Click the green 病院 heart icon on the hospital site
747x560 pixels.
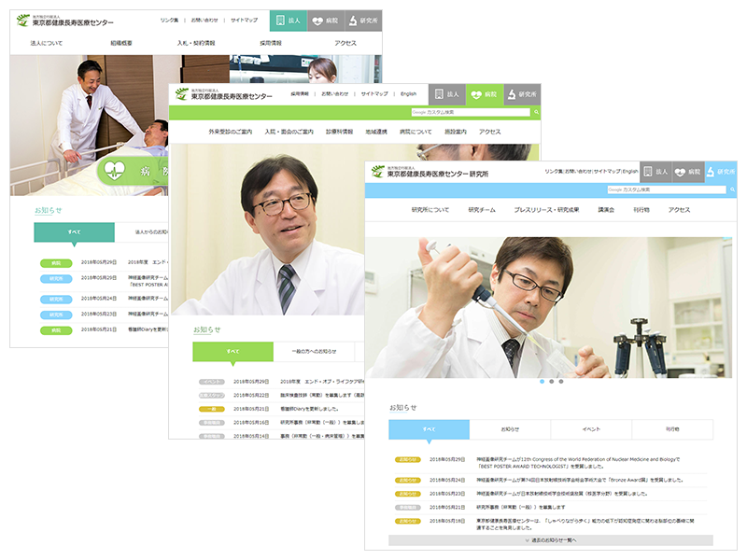(x=485, y=94)
